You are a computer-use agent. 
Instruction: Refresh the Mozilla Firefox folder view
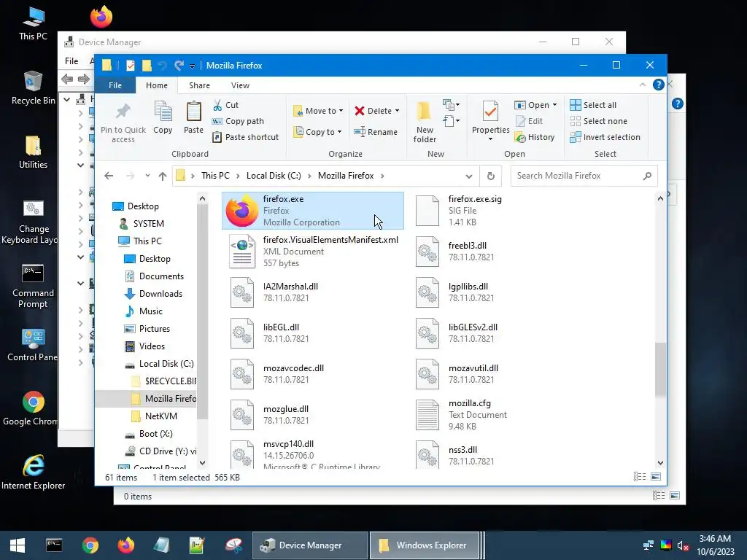[491, 176]
